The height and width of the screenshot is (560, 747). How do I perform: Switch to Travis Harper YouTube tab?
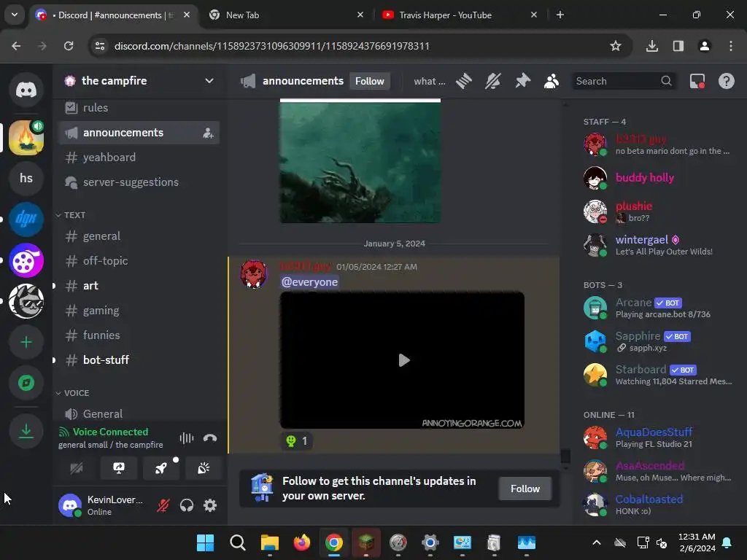point(460,15)
